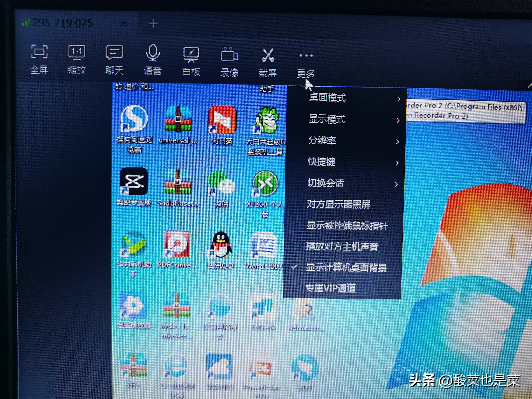Select the 恒星播放器 player icon
532x399 pixels.
tap(133, 305)
